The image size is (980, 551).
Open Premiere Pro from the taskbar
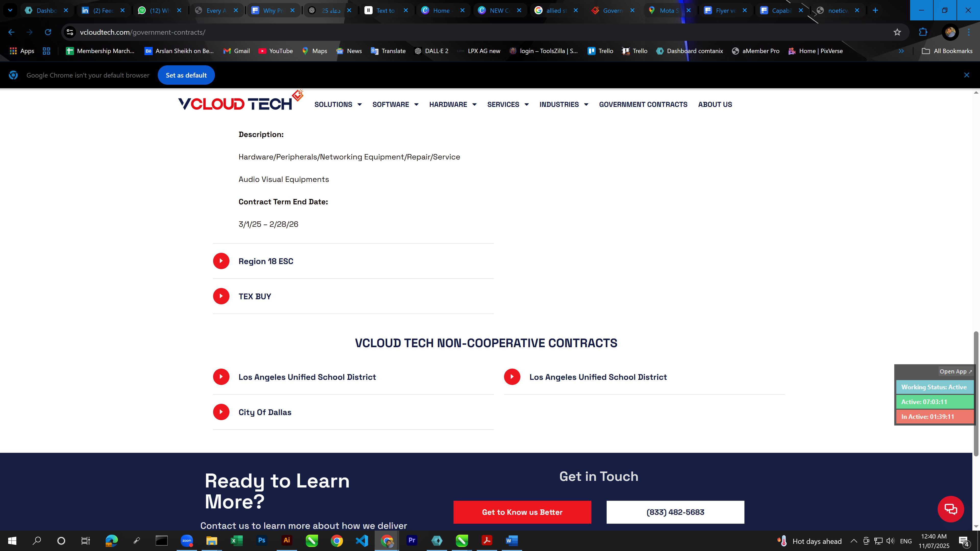[x=412, y=541]
